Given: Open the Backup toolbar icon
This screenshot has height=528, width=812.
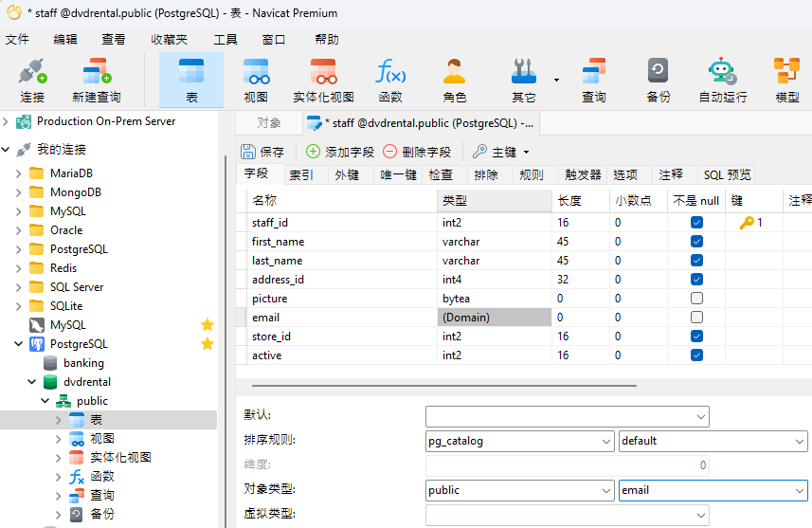Looking at the screenshot, I should point(658,71).
